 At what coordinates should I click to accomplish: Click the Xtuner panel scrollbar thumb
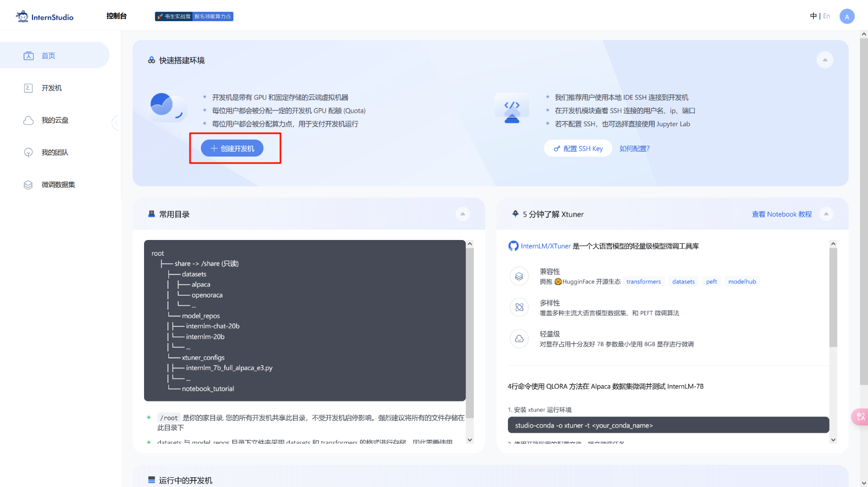pyautogui.click(x=833, y=297)
